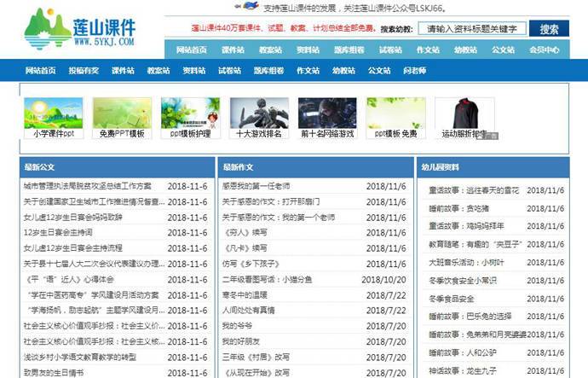Screen dimensions: 588x378
Task: Open 问老师 in the main nav bar
Action: [414, 71]
